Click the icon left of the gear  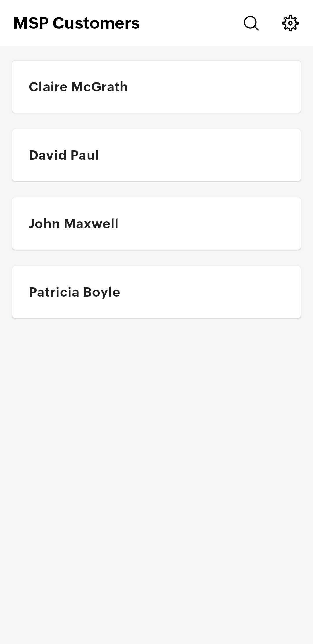point(251,23)
